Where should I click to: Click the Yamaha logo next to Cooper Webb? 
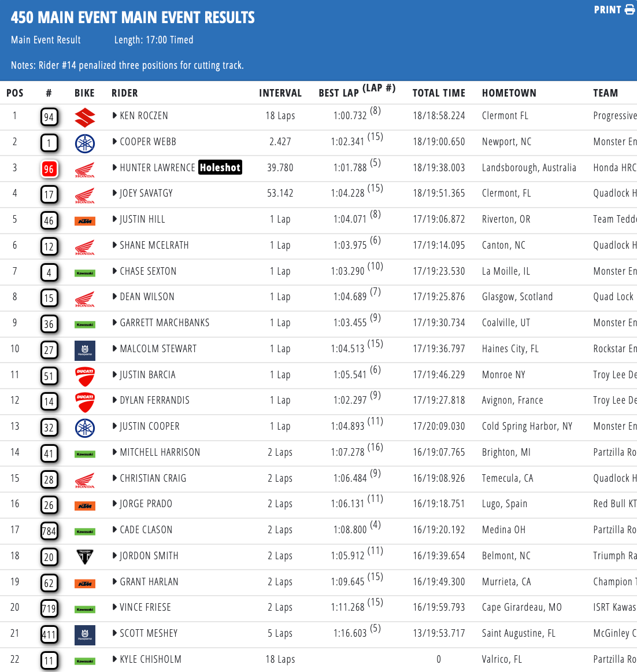(x=85, y=143)
